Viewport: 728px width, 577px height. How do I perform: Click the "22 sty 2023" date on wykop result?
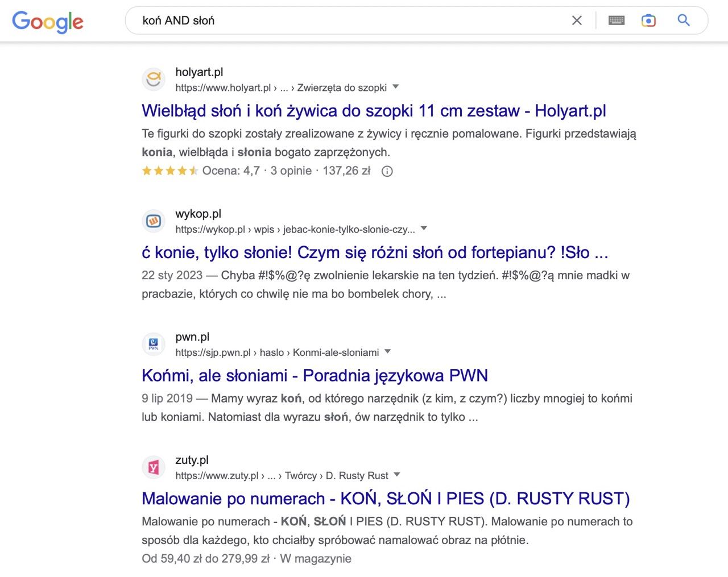click(x=172, y=275)
